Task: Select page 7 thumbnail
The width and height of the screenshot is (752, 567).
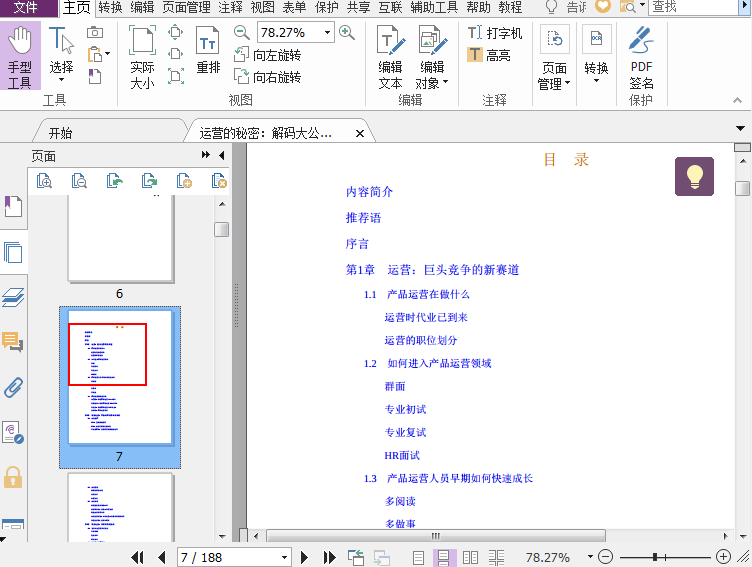Action: point(120,387)
